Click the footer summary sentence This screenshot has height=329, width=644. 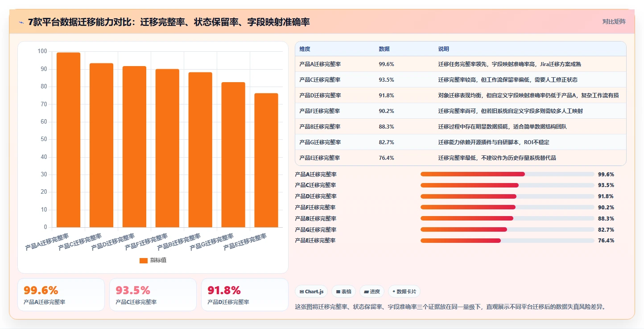pos(450,307)
